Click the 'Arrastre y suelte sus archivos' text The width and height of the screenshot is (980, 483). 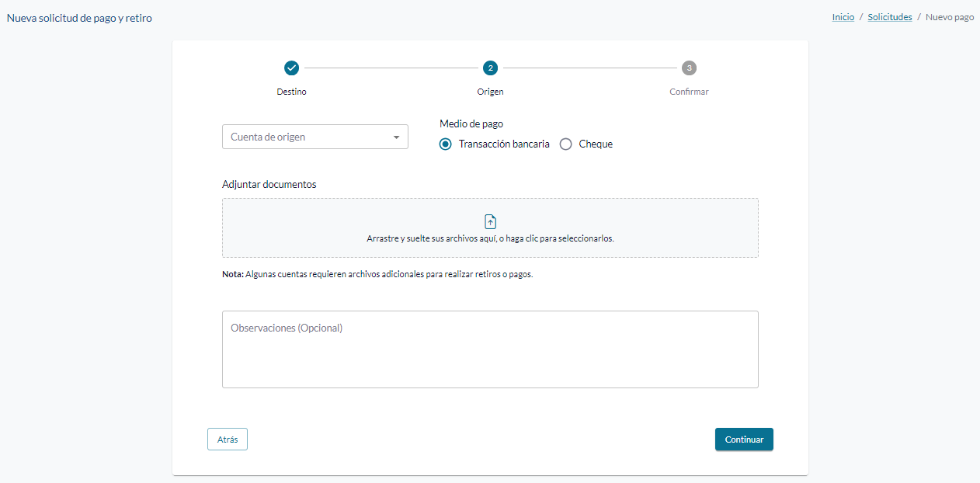click(x=490, y=238)
